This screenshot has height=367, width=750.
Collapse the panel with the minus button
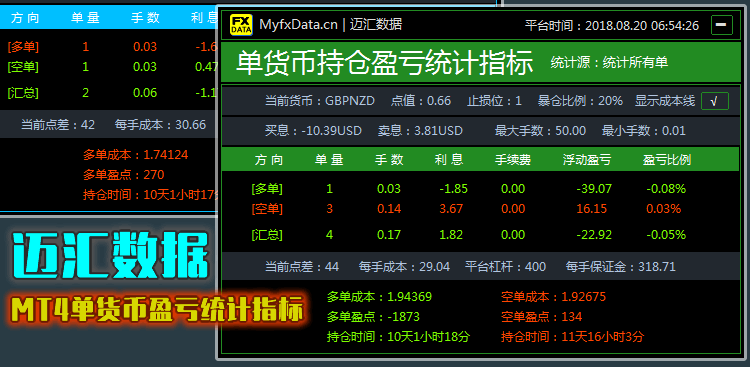(x=722, y=25)
